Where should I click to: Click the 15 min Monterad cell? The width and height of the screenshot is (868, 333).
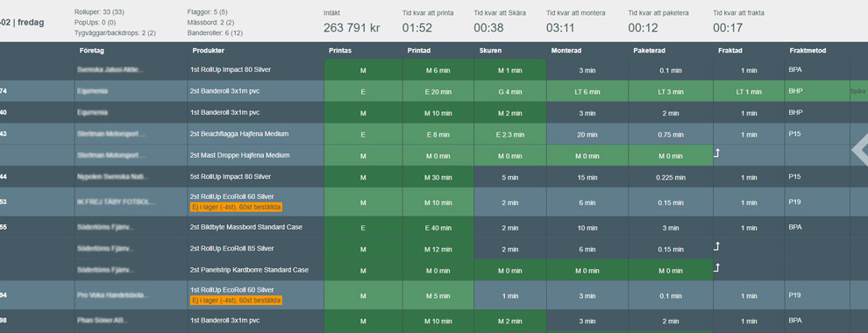click(x=587, y=178)
